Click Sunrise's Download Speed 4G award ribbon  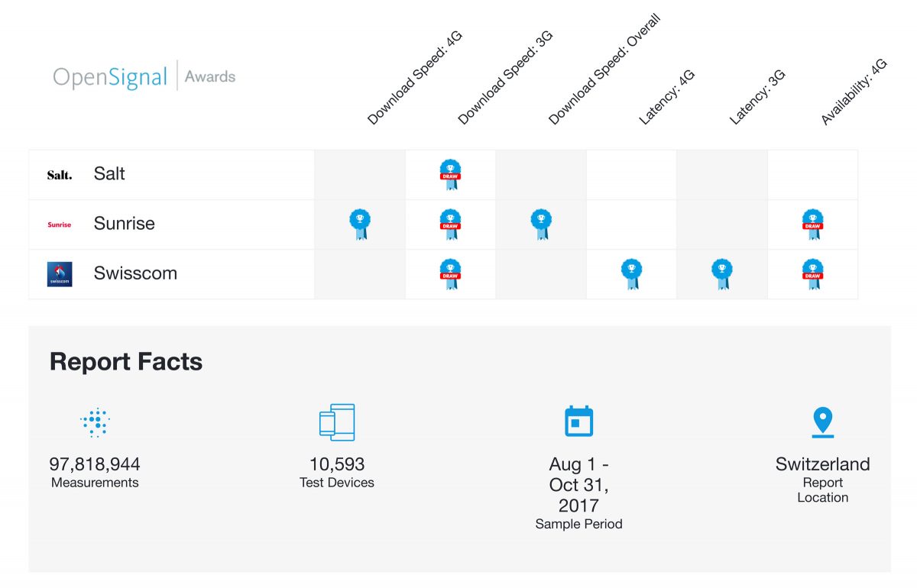point(360,224)
